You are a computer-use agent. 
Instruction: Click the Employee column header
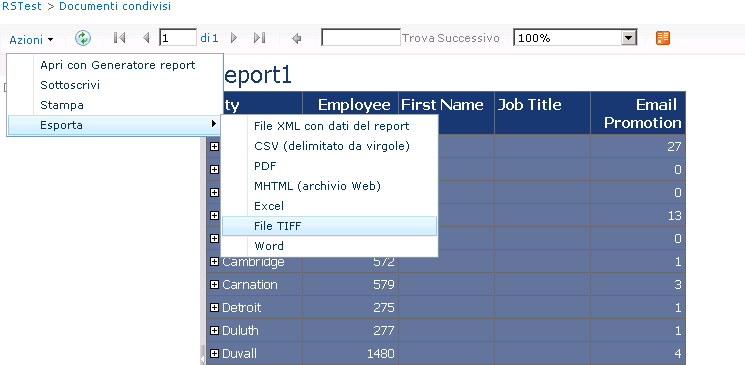[354, 105]
